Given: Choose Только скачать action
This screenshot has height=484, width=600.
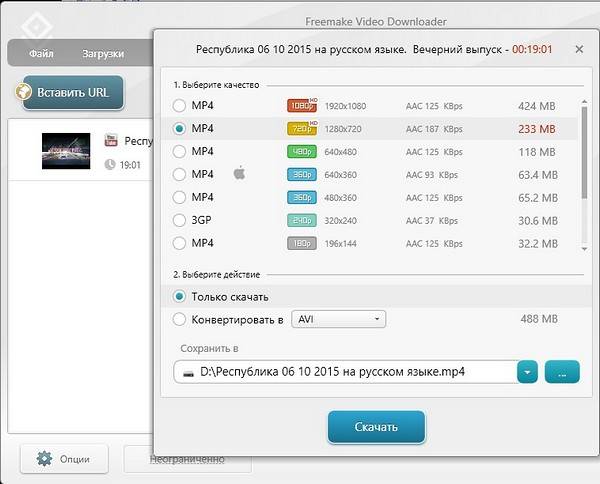Looking at the screenshot, I should 179,297.
